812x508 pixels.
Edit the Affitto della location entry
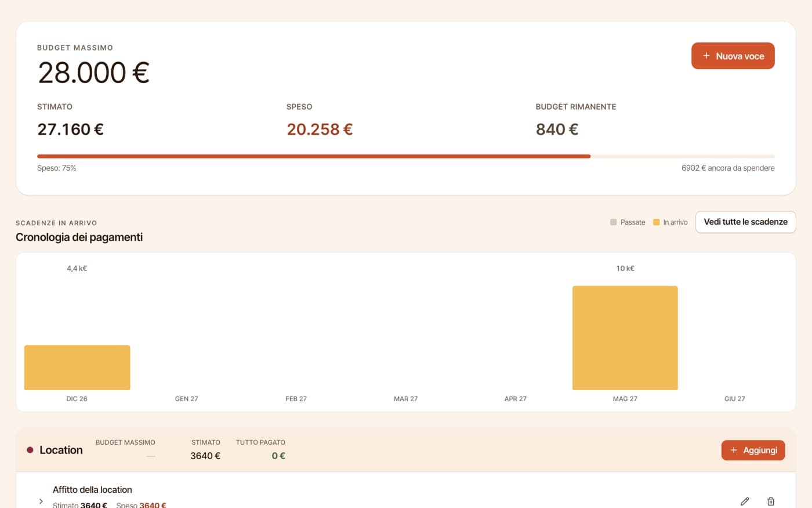point(745,501)
